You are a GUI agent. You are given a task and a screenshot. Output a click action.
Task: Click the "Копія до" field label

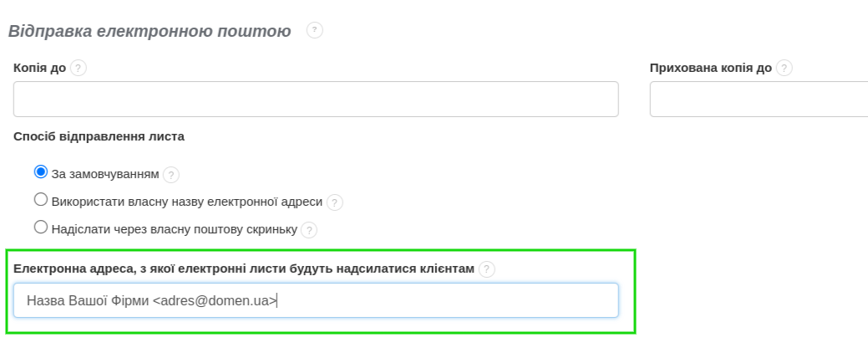pyautogui.click(x=39, y=68)
